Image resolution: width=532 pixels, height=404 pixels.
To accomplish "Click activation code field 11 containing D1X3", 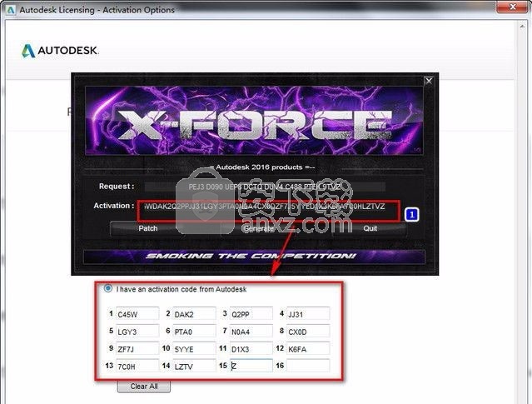I will [251, 348].
